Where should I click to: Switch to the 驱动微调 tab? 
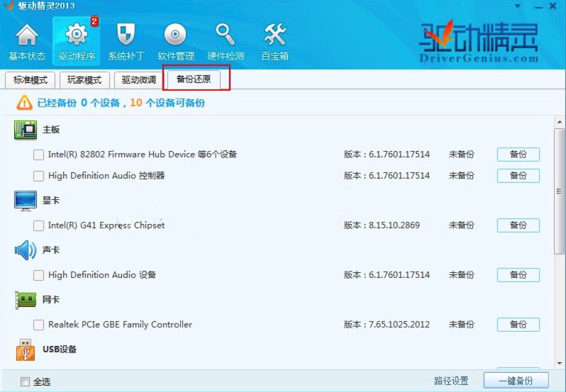point(138,80)
